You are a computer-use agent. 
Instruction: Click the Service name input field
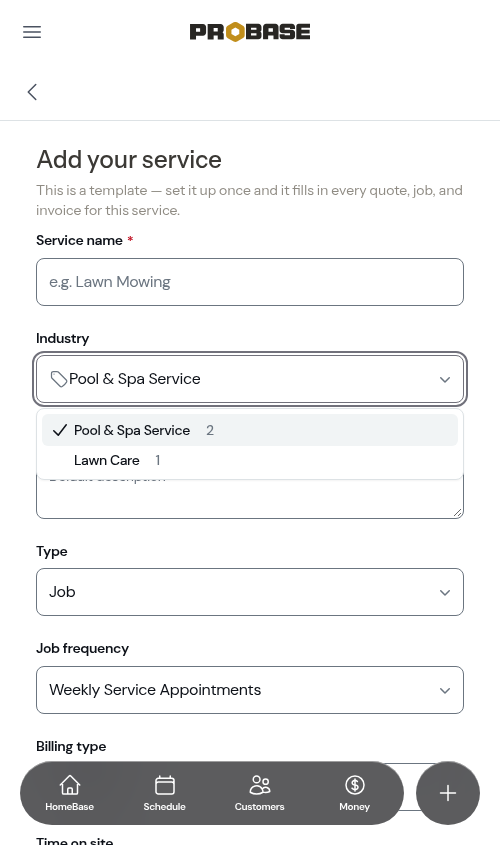pyautogui.click(x=250, y=282)
